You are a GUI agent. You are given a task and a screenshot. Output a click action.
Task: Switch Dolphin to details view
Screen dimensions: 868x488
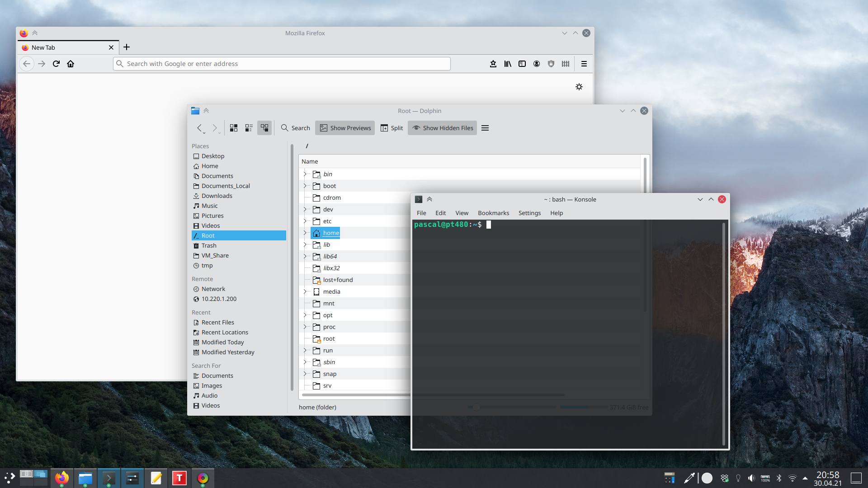(x=264, y=128)
